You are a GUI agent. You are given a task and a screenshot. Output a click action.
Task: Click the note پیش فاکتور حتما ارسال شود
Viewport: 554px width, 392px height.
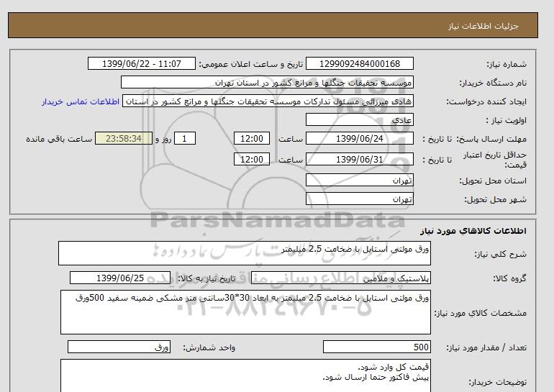(376, 378)
